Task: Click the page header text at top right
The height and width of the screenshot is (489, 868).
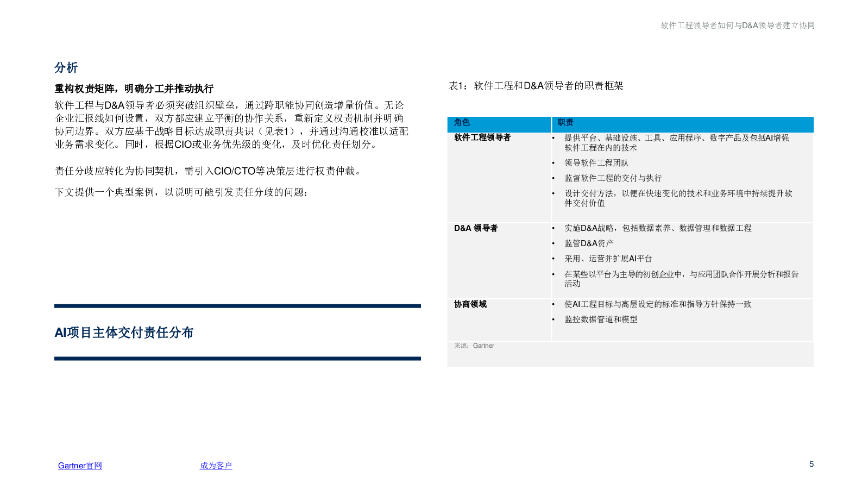Action: 737,26
